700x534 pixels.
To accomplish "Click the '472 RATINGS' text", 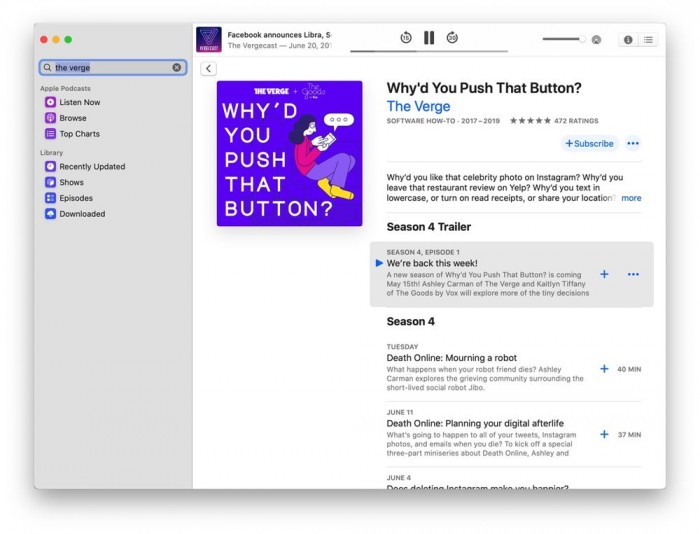I will point(576,121).
